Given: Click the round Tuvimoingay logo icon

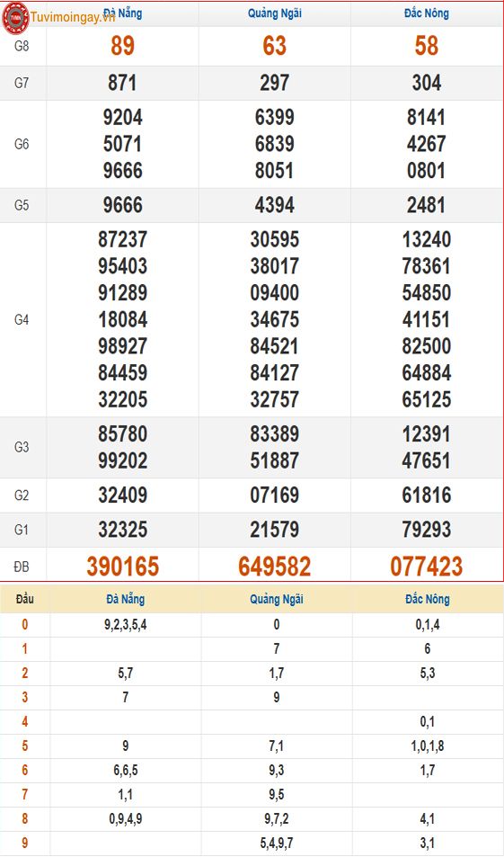Looking at the screenshot, I should (15, 18).
